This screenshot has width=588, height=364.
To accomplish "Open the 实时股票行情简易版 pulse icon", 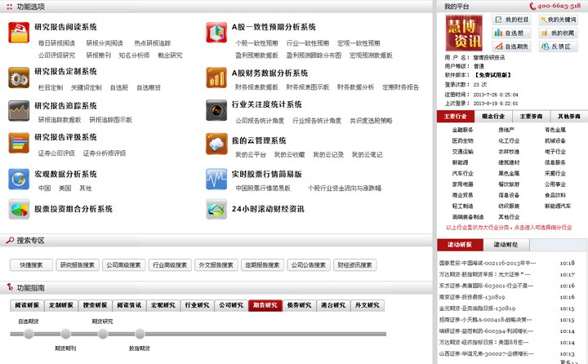I will [x=216, y=179].
